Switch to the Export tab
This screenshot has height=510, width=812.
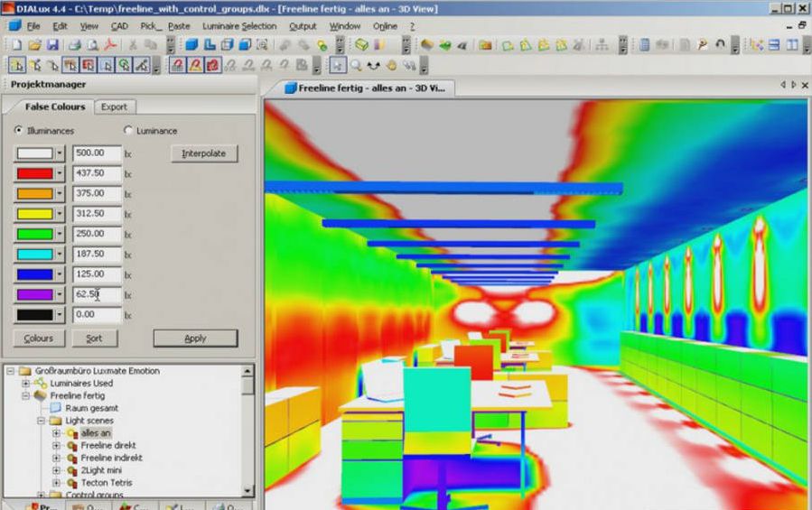[114, 107]
